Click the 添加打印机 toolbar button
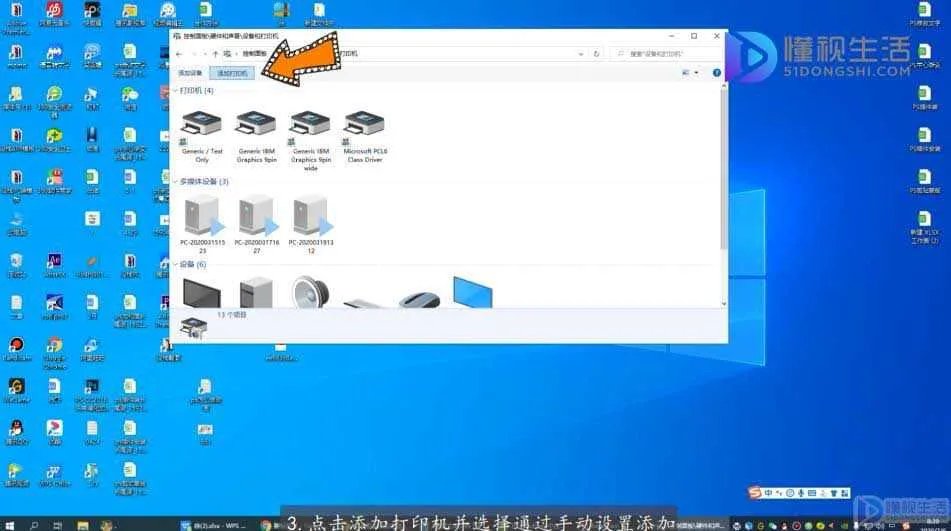The height and width of the screenshot is (531, 951). point(232,73)
